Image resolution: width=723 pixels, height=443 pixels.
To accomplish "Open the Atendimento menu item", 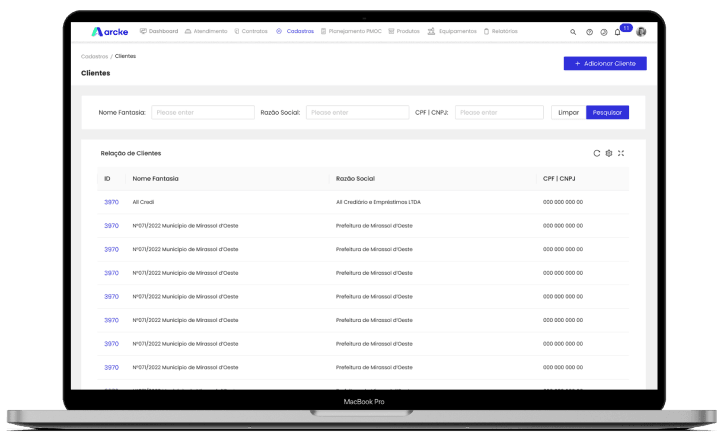I will [206, 31].
